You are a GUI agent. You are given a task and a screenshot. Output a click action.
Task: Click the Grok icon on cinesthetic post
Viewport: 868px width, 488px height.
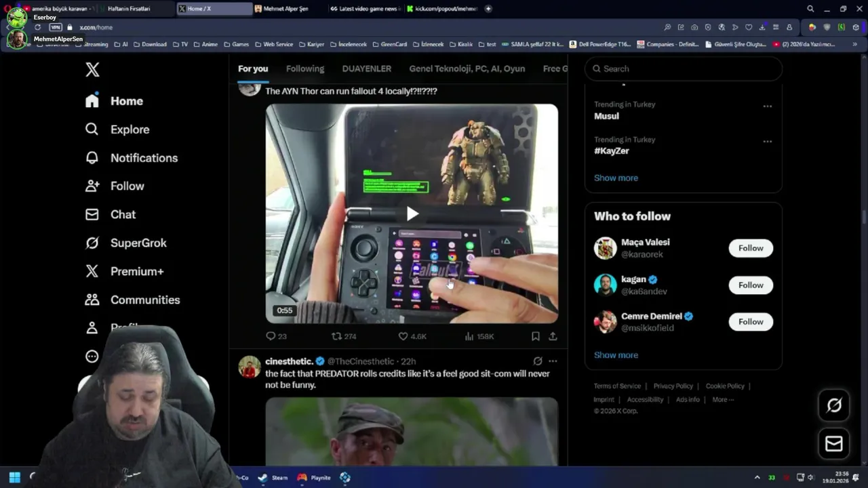[538, 361]
